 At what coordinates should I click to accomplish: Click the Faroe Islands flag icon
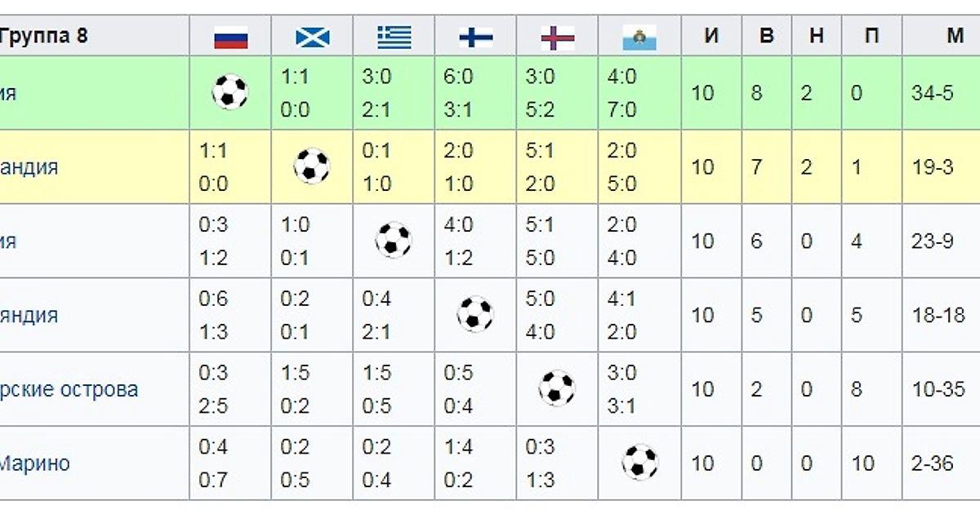[x=558, y=37]
